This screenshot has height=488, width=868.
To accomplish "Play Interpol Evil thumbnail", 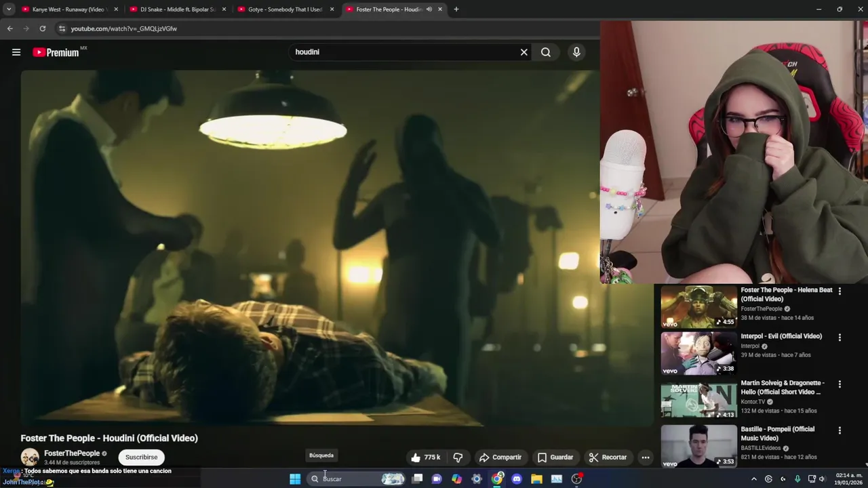I will (698, 353).
